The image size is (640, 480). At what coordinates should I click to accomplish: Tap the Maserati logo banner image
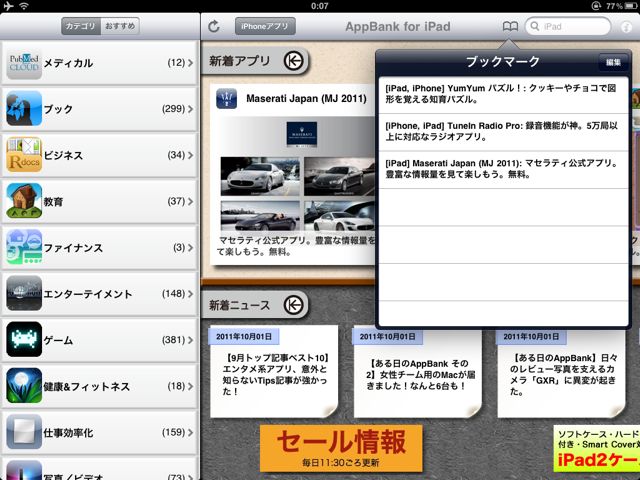tap(302, 134)
